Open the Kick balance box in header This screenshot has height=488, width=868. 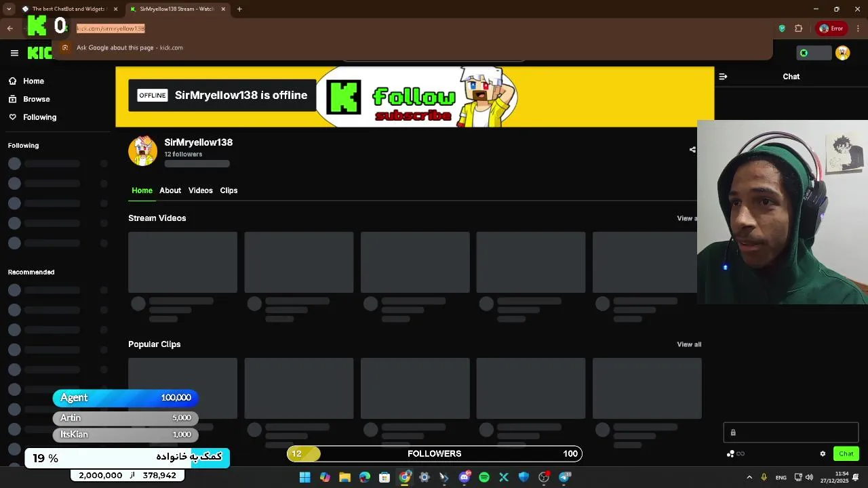click(x=814, y=53)
